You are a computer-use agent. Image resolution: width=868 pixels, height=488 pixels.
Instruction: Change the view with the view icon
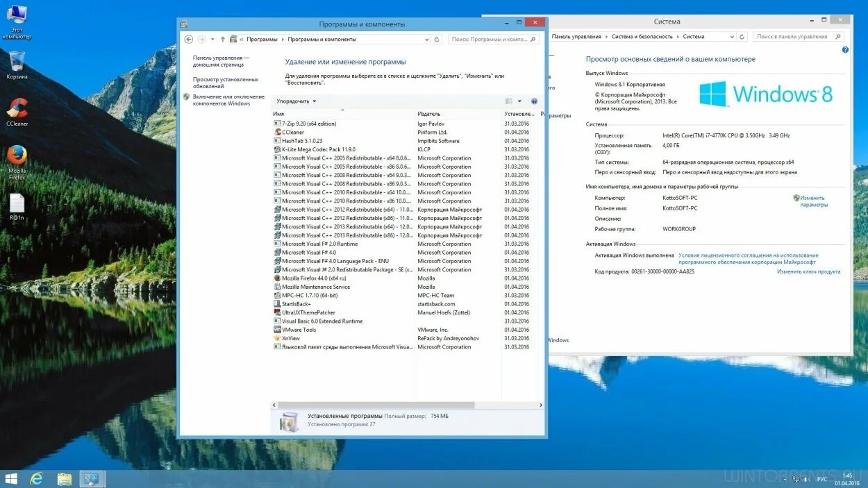click(x=509, y=101)
